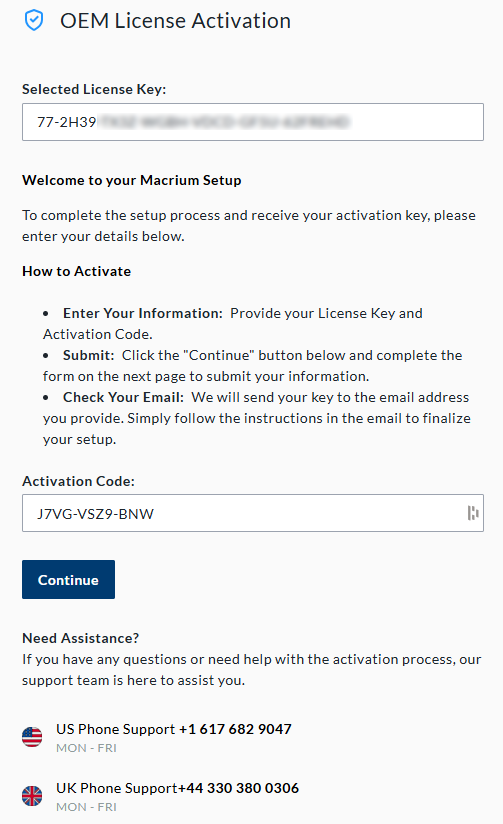Click the OEM License Activation heading
This screenshot has width=503, height=824.
(175, 21)
